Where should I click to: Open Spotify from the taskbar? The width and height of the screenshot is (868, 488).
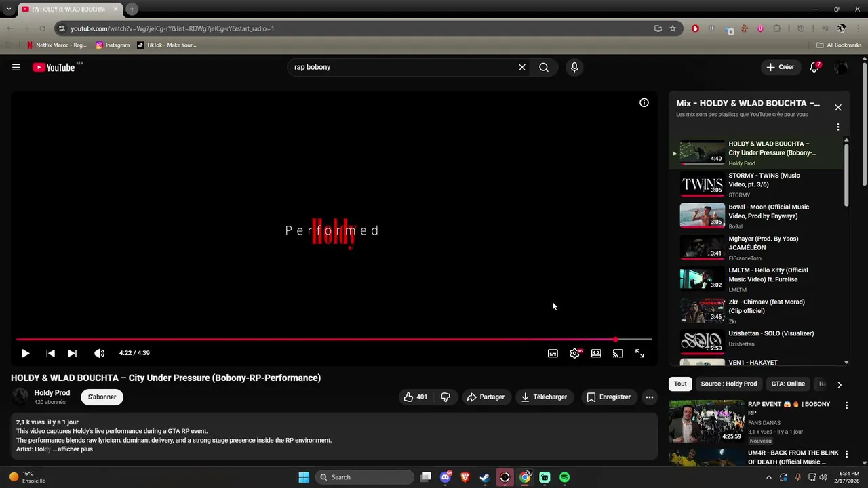[x=564, y=477]
